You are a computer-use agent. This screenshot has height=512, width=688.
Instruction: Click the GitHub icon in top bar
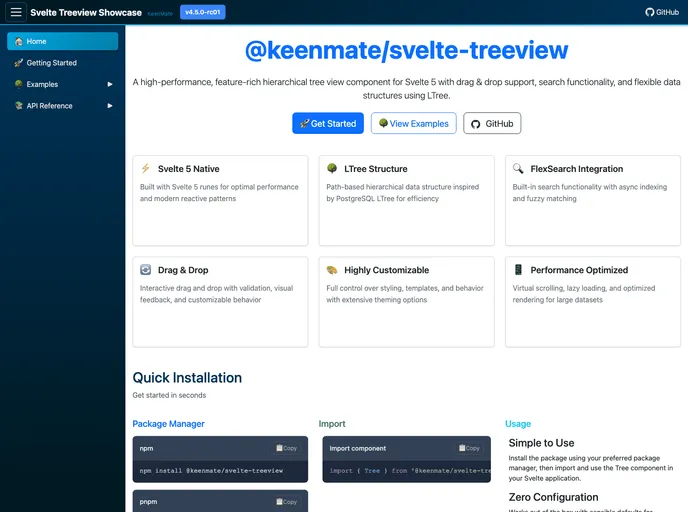[x=649, y=12]
